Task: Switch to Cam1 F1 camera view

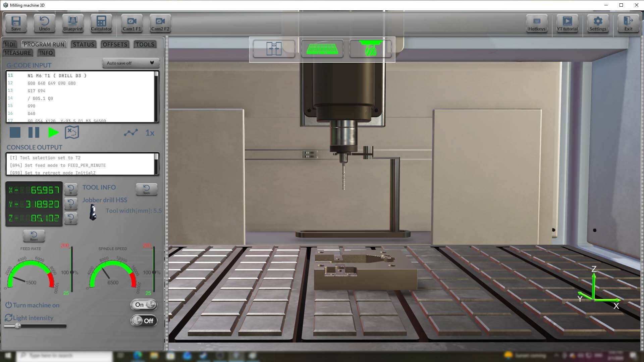Action: pyautogui.click(x=132, y=23)
